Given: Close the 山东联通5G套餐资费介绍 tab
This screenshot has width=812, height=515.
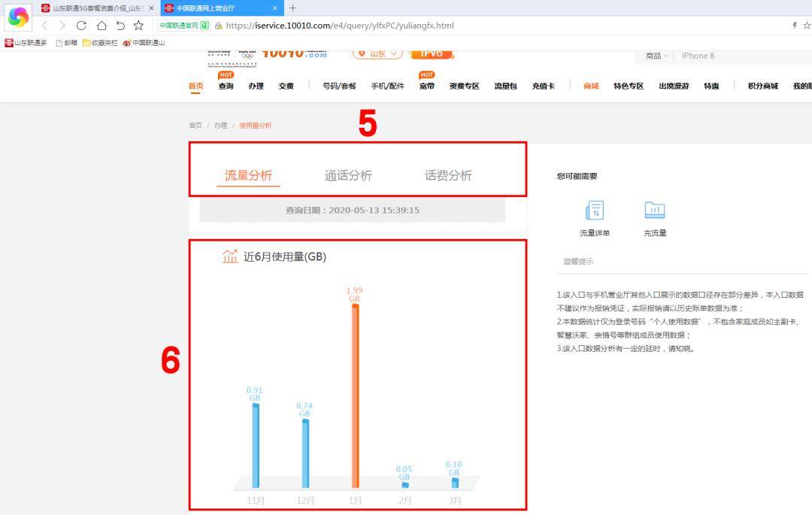Looking at the screenshot, I should coord(151,8).
